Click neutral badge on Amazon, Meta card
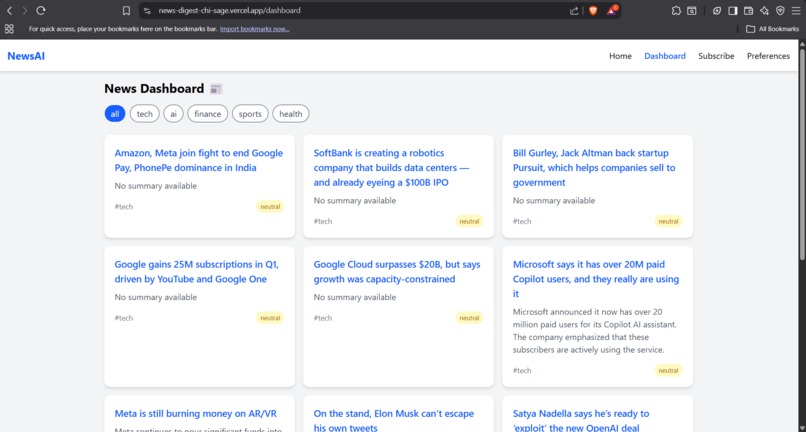This screenshot has height=432, width=806. tap(270, 207)
